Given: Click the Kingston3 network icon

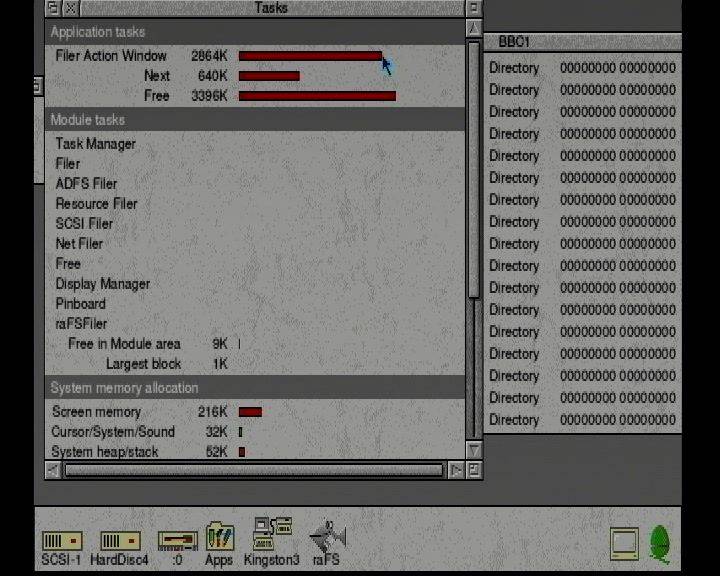Looking at the screenshot, I should pos(273,533).
